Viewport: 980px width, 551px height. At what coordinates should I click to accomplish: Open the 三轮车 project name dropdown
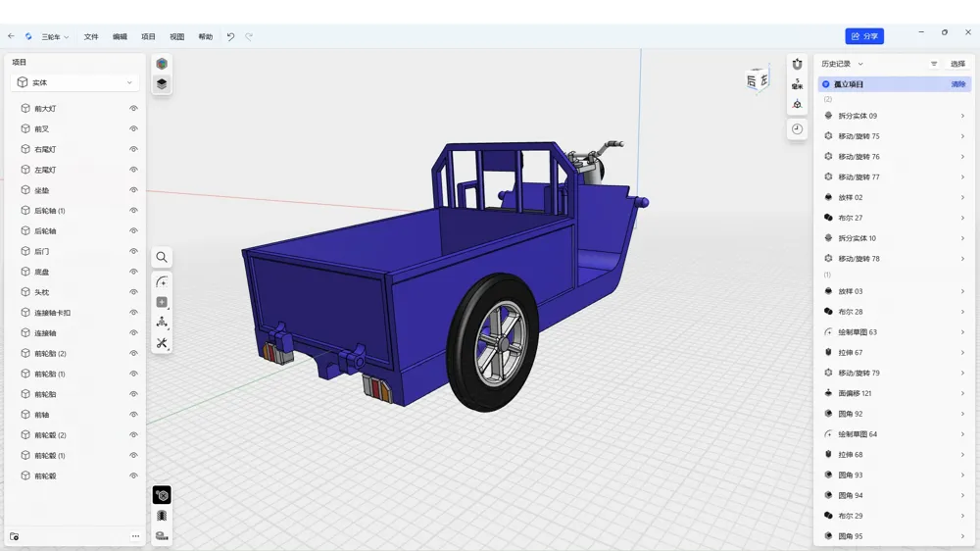(55, 37)
